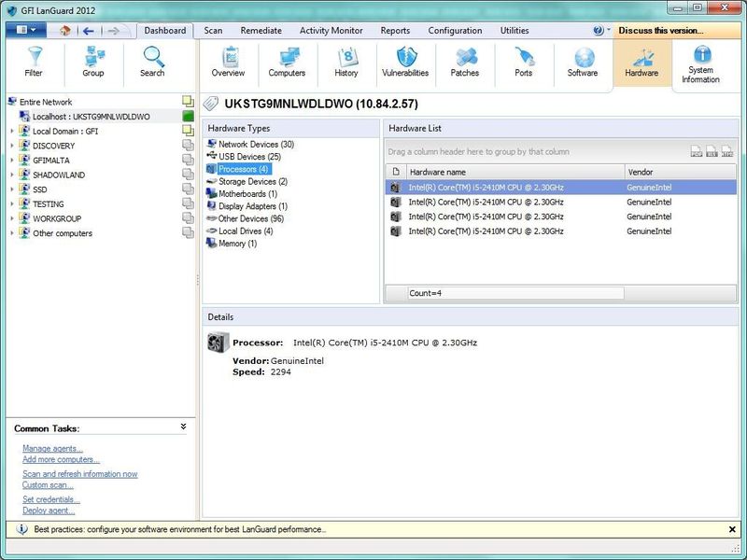The height and width of the screenshot is (560, 747).
Task: Expand the TESTING node
Action: [12, 203]
